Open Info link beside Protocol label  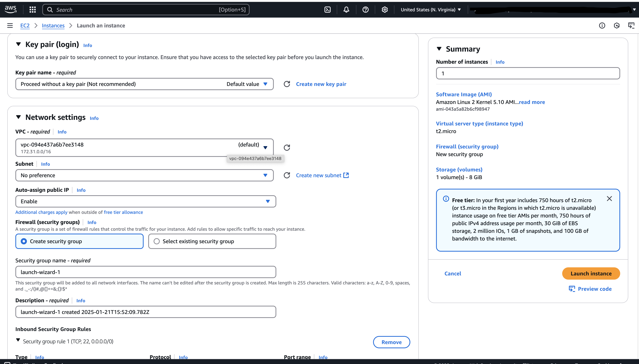[x=183, y=357]
